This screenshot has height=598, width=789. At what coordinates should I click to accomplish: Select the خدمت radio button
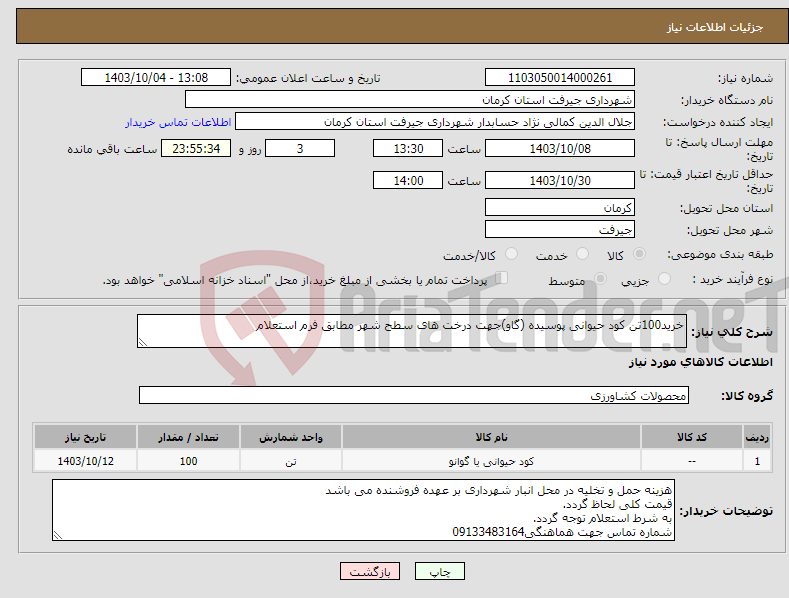click(582, 254)
